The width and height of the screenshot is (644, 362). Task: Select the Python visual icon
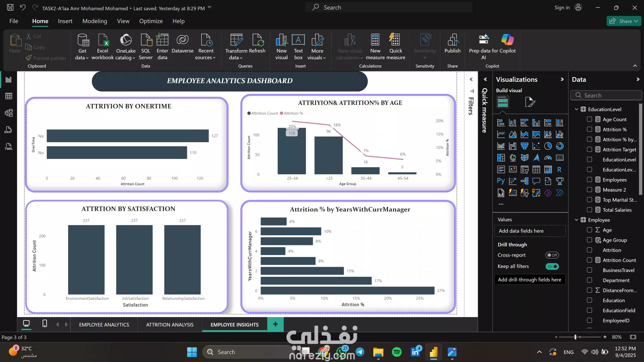coord(501,181)
